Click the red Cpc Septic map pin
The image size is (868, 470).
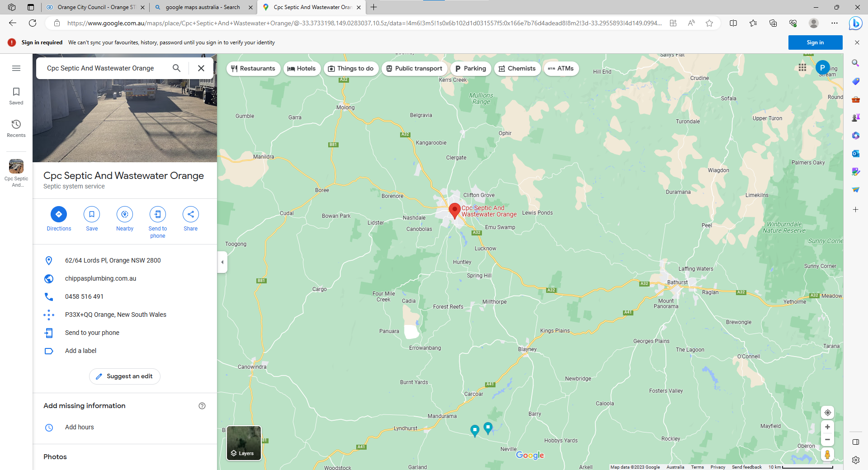point(455,211)
